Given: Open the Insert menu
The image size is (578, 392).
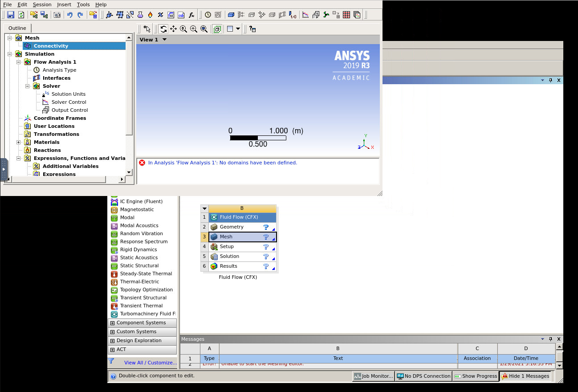Looking at the screenshot, I should tap(64, 4).
